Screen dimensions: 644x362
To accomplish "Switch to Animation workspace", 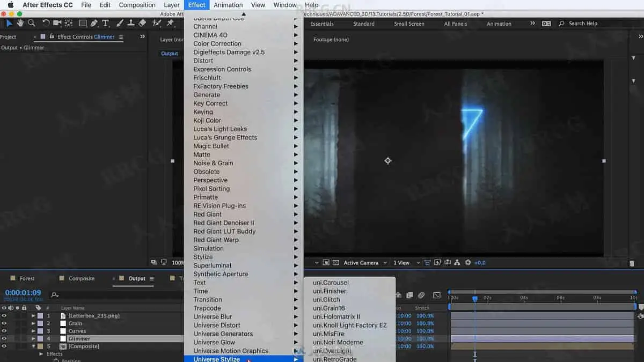I will pyautogui.click(x=499, y=24).
